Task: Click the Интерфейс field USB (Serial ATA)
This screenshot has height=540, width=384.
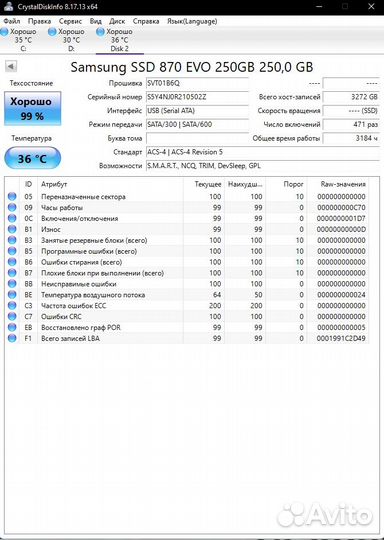Action: point(197,111)
